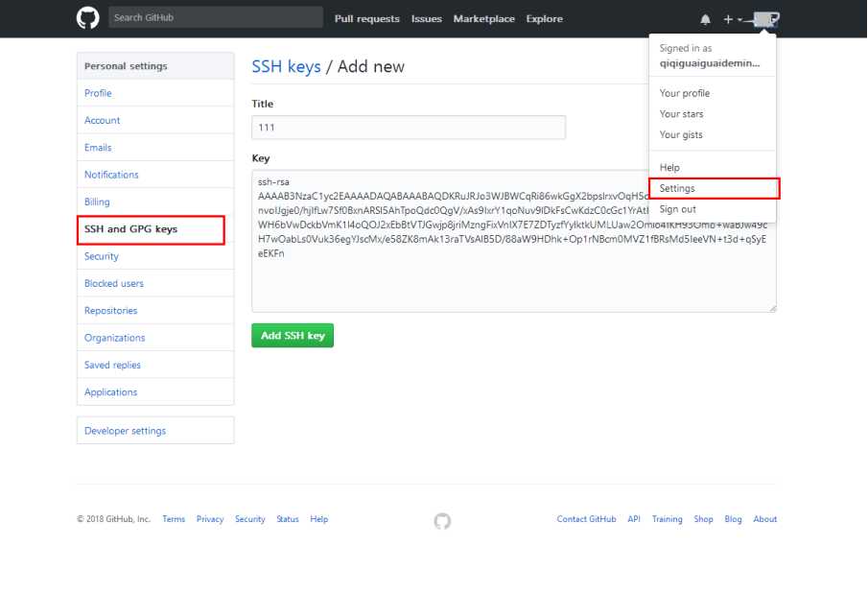Open Pull requests in the header
This screenshot has width=868, height=616.
tap(367, 19)
